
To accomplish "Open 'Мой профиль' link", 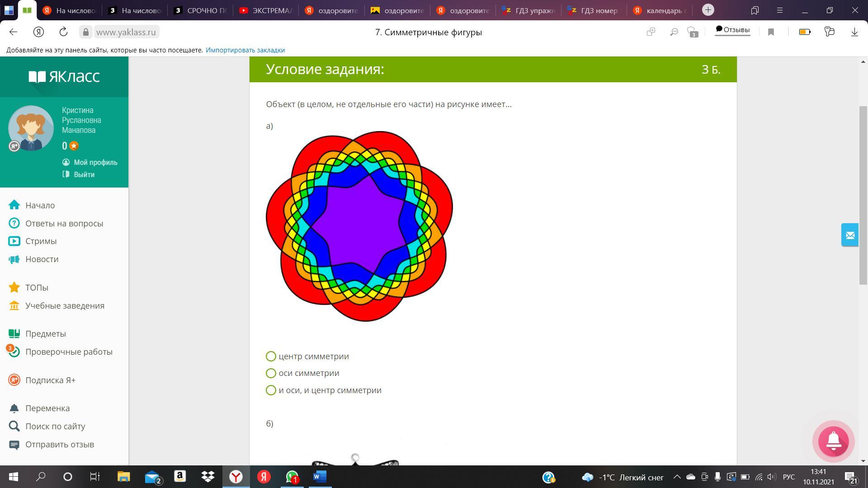I will [95, 162].
